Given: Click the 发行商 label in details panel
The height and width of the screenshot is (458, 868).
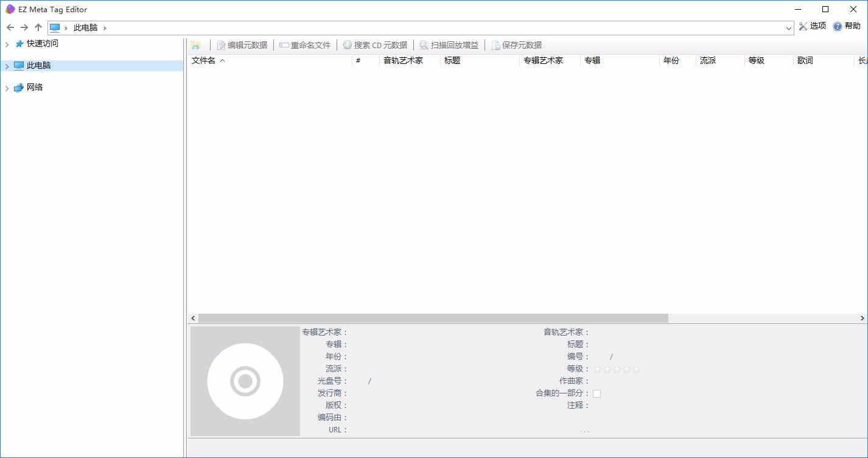Looking at the screenshot, I should 332,393.
